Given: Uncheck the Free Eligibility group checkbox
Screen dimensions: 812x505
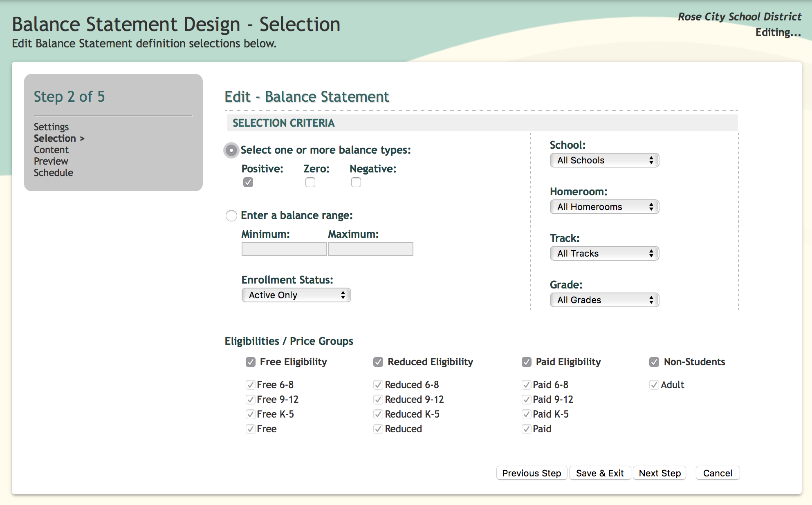Looking at the screenshot, I should (251, 362).
